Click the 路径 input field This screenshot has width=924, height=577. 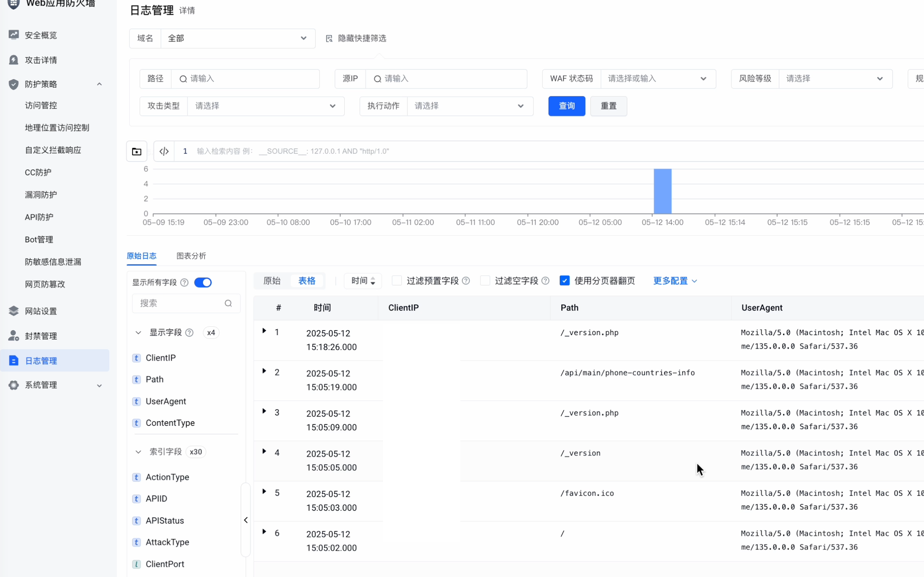point(245,79)
